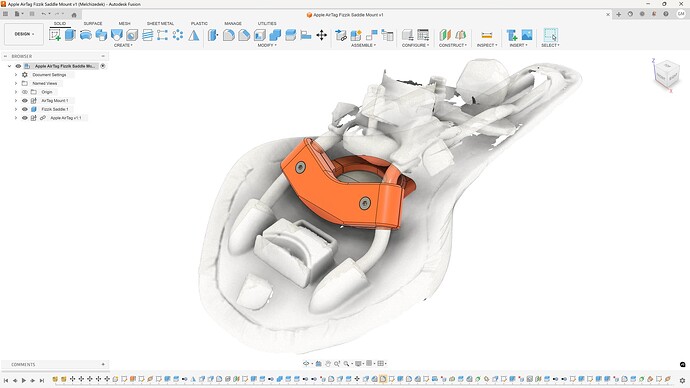Open the user account avatar menu

(681, 14)
